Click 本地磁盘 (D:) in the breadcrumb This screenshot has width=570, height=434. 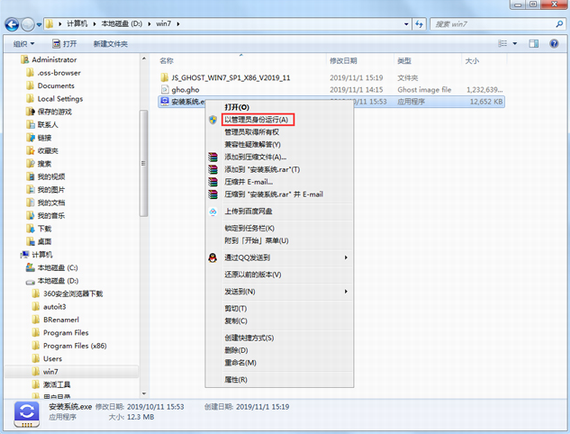click(121, 24)
